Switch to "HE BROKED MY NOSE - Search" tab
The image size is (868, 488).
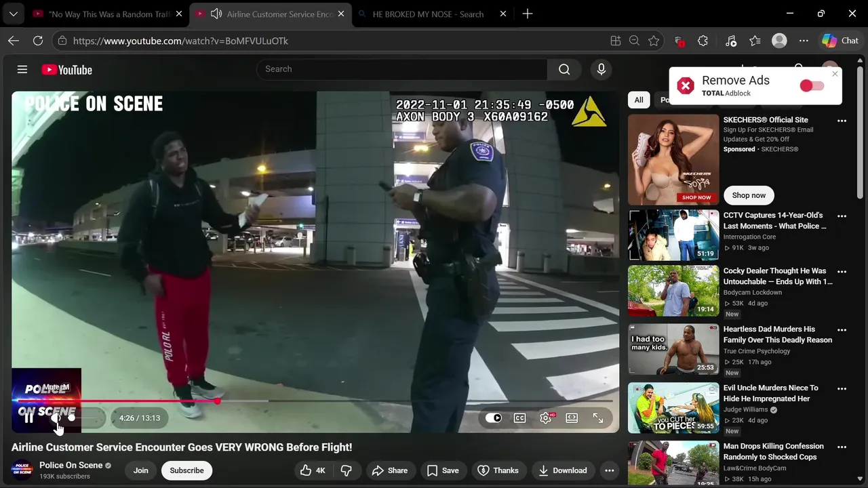click(428, 14)
